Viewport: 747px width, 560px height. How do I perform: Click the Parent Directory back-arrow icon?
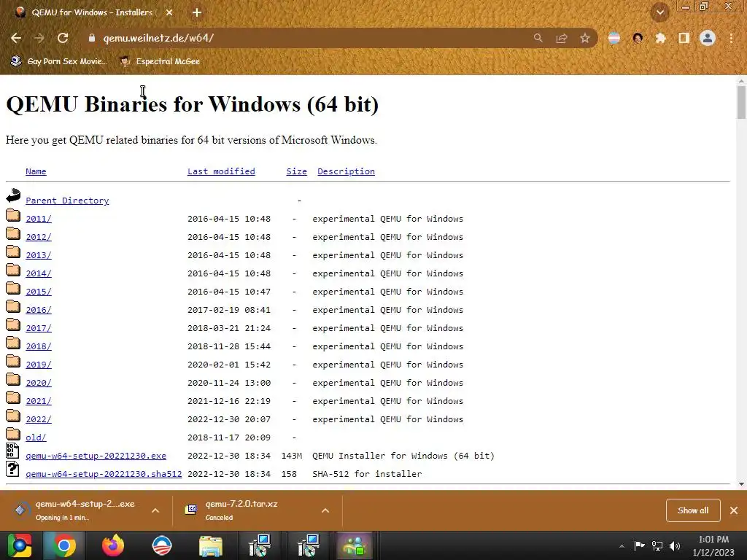click(13, 195)
